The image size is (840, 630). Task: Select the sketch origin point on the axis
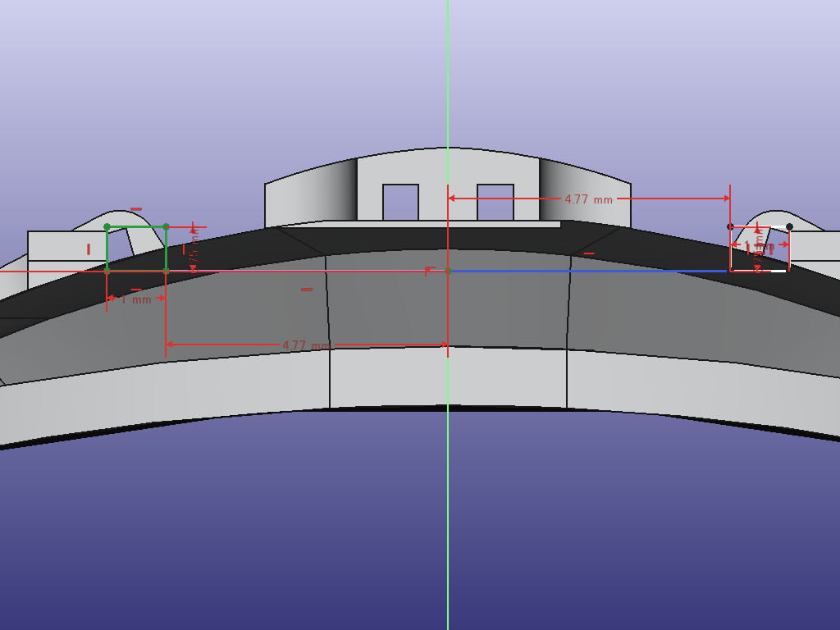tap(448, 271)
